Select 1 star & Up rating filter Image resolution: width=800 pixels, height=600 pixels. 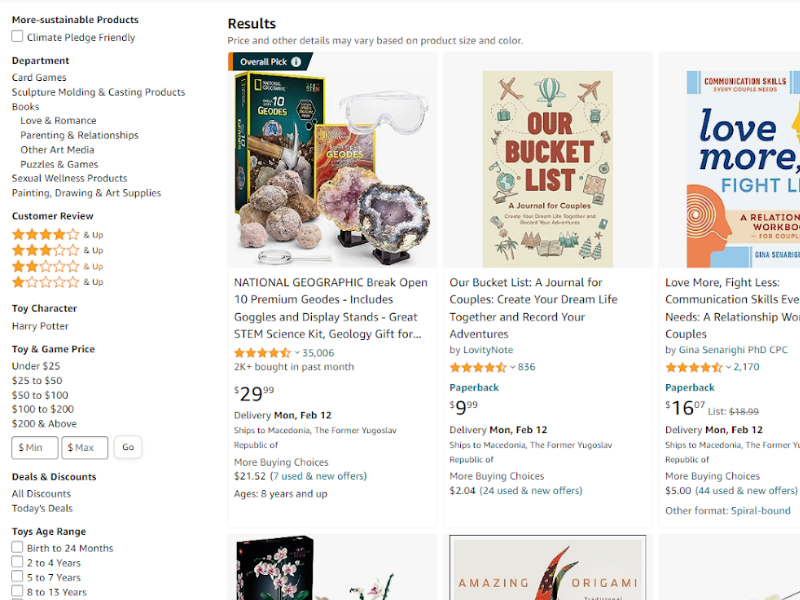pos(58,282)
